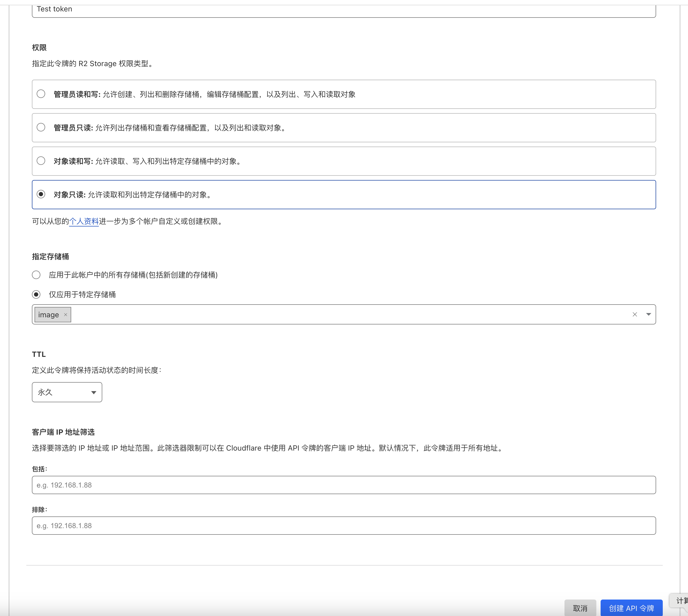Click the 权限 section heading
Screen dimensions: 688x616
point(39,48)
